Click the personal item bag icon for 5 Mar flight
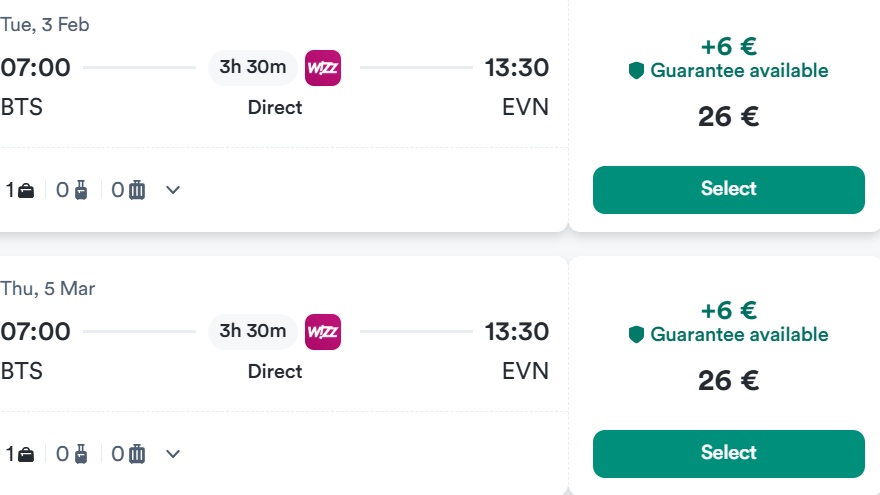880x495 pixels. click(26, 454)
